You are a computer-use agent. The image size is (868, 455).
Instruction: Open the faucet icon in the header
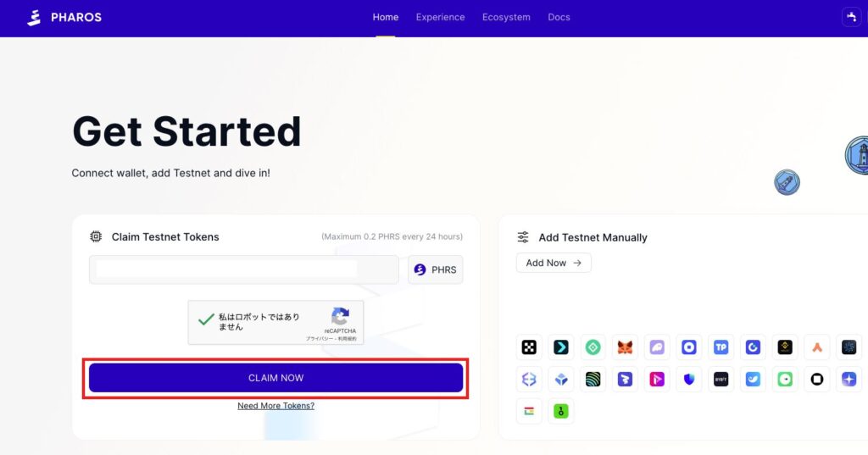(851, 17)
